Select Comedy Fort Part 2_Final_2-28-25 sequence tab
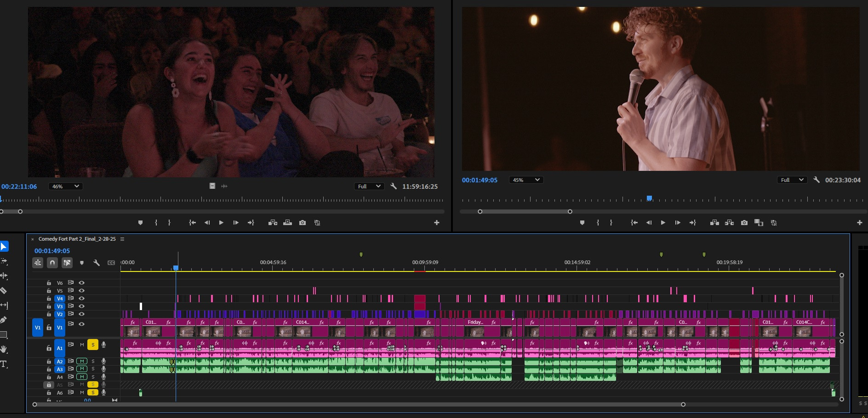The height and width of the screenshot is (418, 868). coord(77,239)
